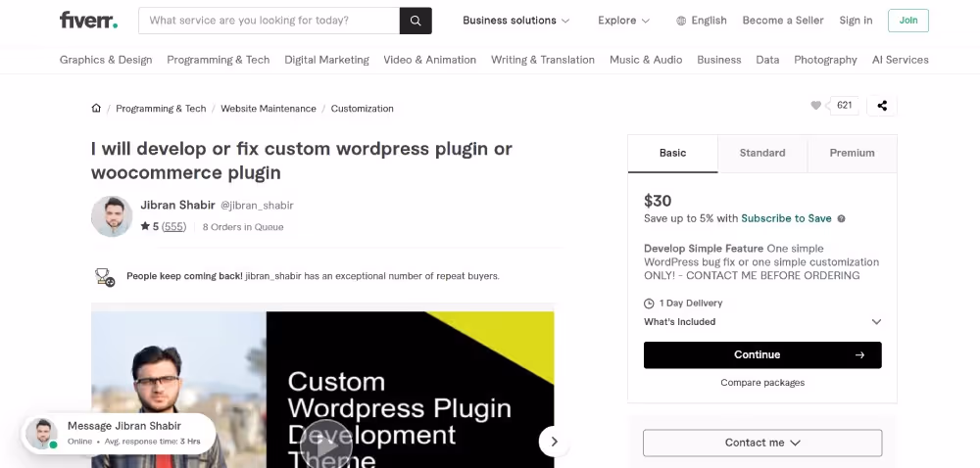980x468 pixels.
Task: Open Programming & Tech category menu
Action: (219, 60)
